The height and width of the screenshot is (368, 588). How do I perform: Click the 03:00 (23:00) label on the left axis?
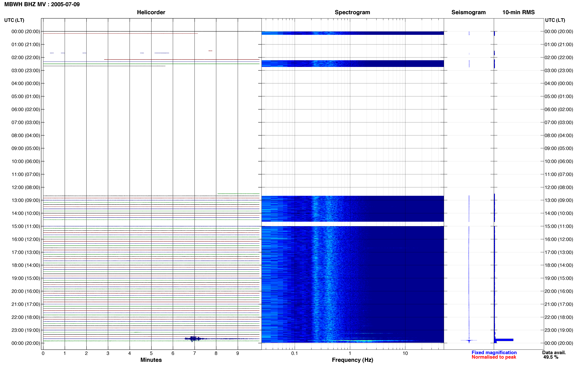point(26,71)
